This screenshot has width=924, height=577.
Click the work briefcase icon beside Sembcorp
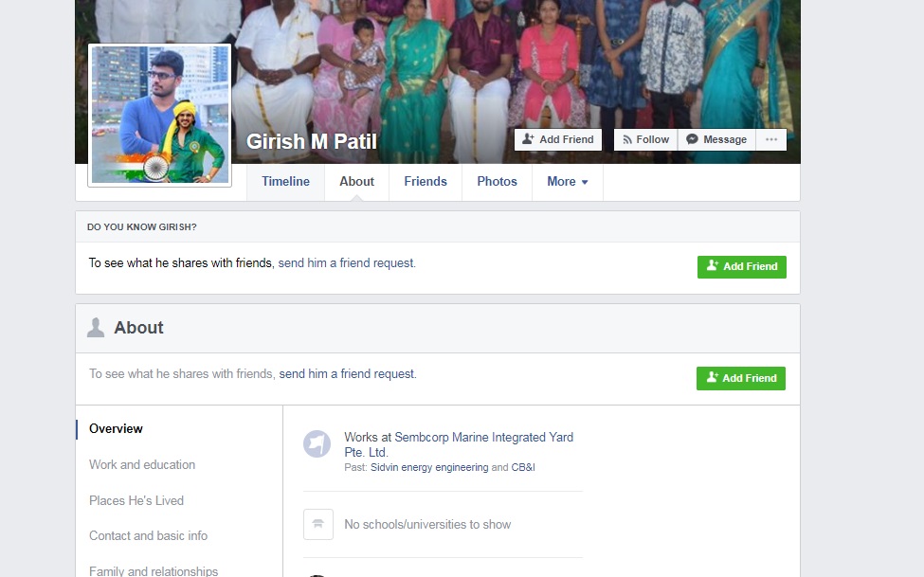tap(317, 443)
